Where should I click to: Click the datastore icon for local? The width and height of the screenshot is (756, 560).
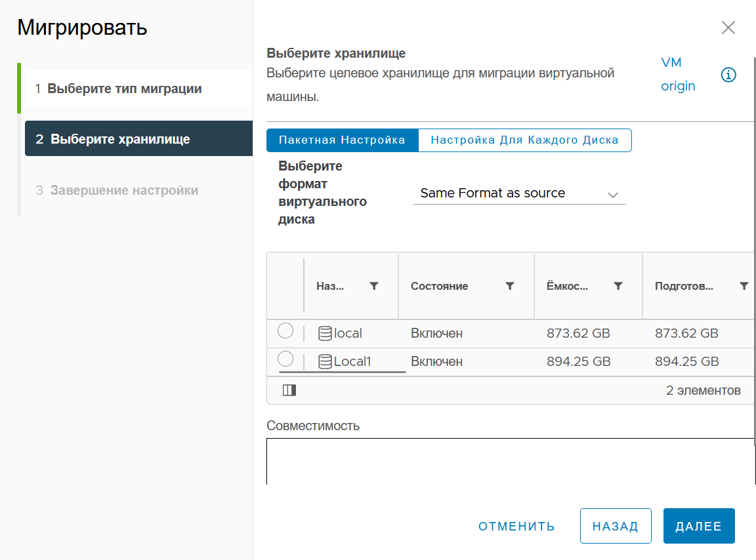pyautogui.click(x=325, y=333)
